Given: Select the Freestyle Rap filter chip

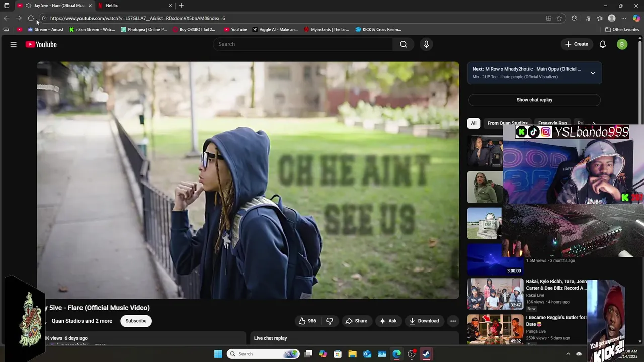Looking at the screenshot, I should pos(552,123).
